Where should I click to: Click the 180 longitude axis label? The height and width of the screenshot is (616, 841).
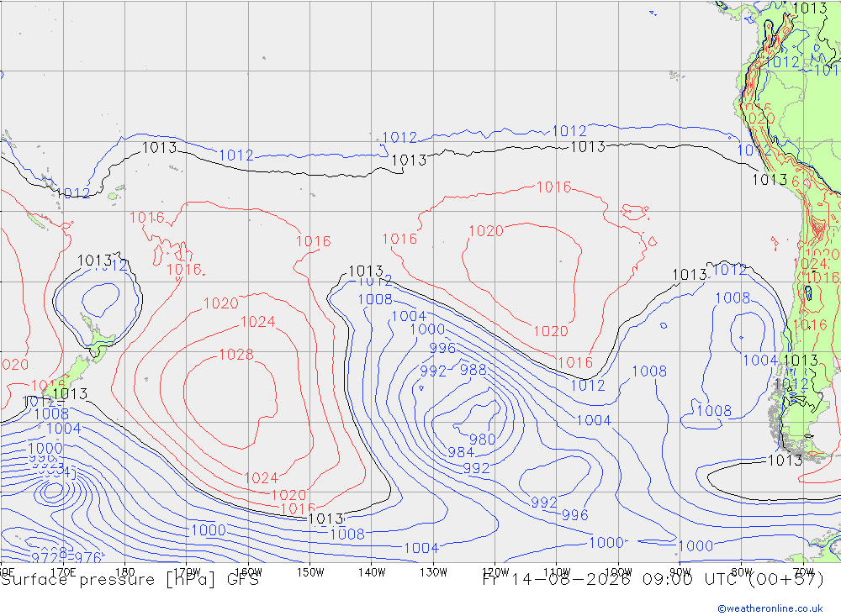coord(125,572)
